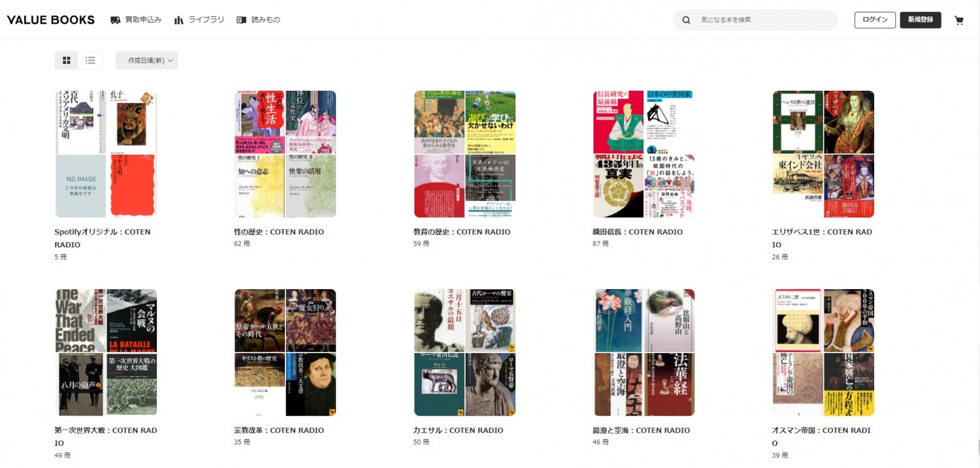Click the title カエサル：COTEN RADIO
The image size is (980, 468).
click(x=459, y=430)
